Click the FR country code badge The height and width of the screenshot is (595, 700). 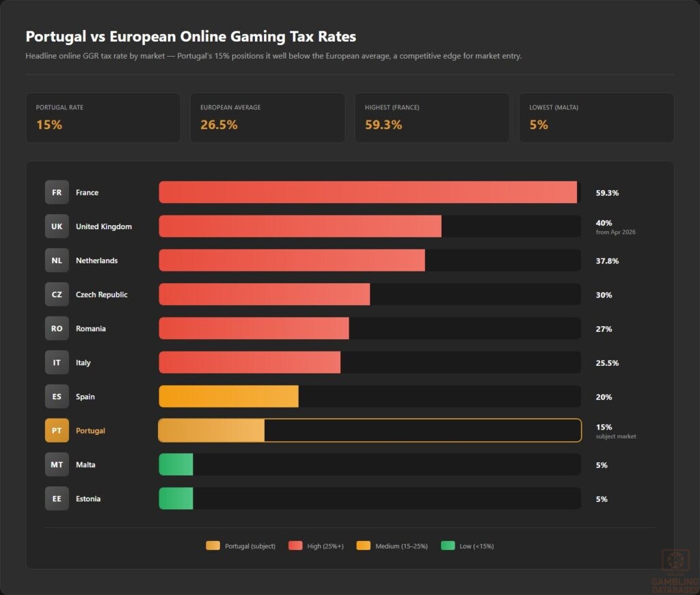point(57,192)
